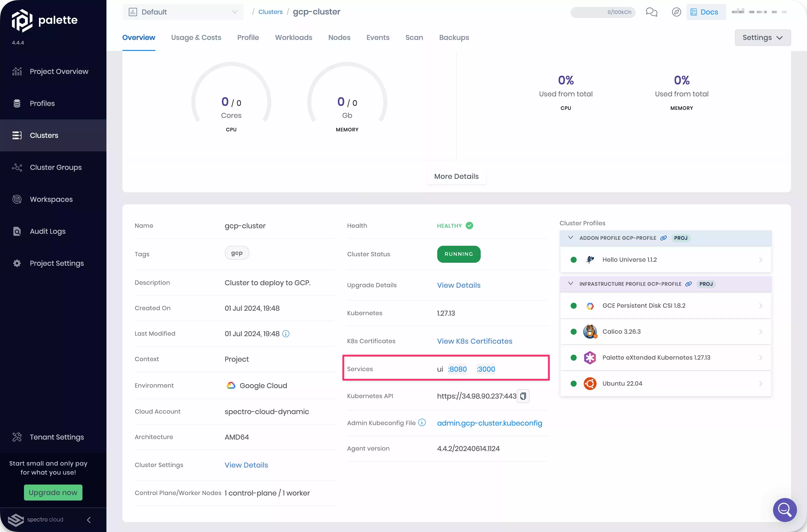Click the Last Modified info icon
Image resolution: width=807 pixels, height=532 pixels.
click(286, 334)
